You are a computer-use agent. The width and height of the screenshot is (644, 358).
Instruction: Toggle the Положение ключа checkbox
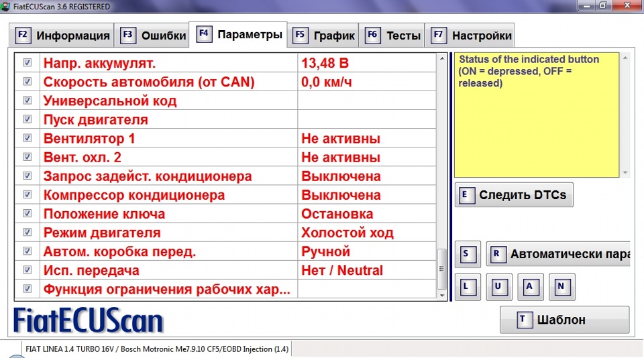coord(27,213)
